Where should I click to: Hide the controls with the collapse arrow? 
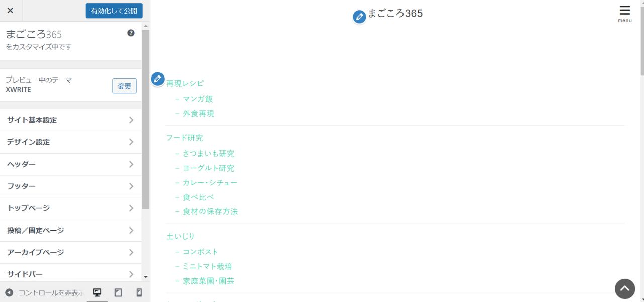tap(9, 292)
